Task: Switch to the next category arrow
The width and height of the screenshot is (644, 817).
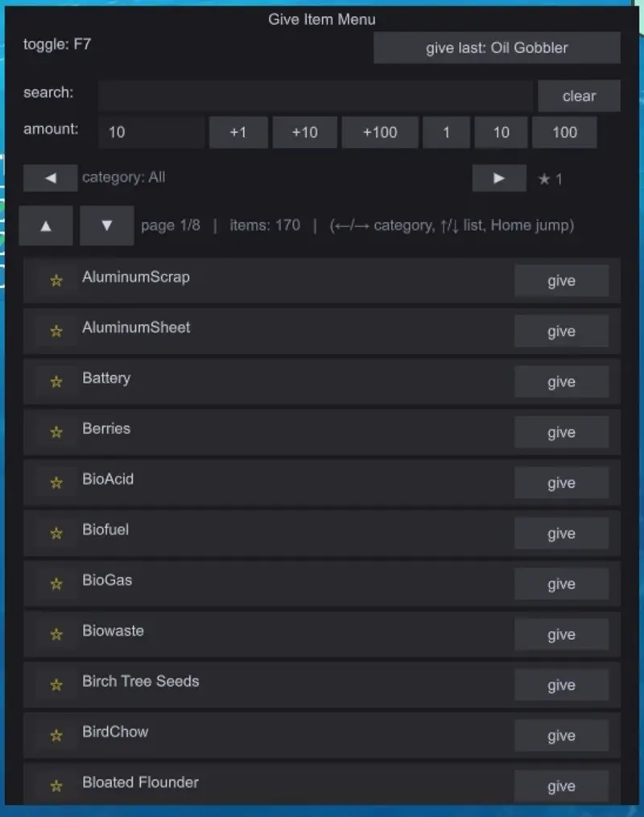Action: click(x=498, y=178)
